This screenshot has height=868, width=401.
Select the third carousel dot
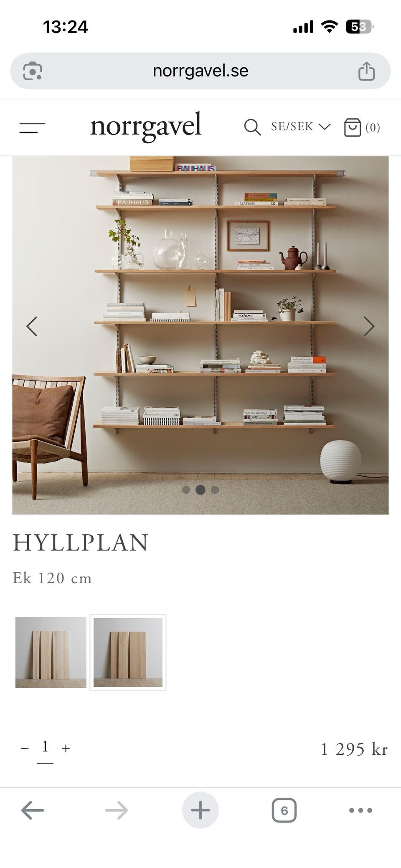point(215,490)
